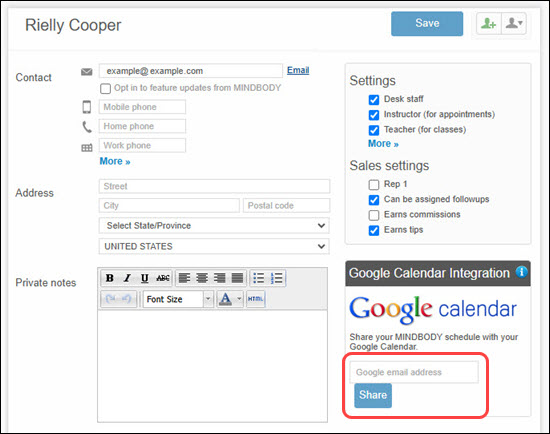This screenshot has height=434, width=550.
Task: Focus the Home phone field
Action: click(142, 126)
